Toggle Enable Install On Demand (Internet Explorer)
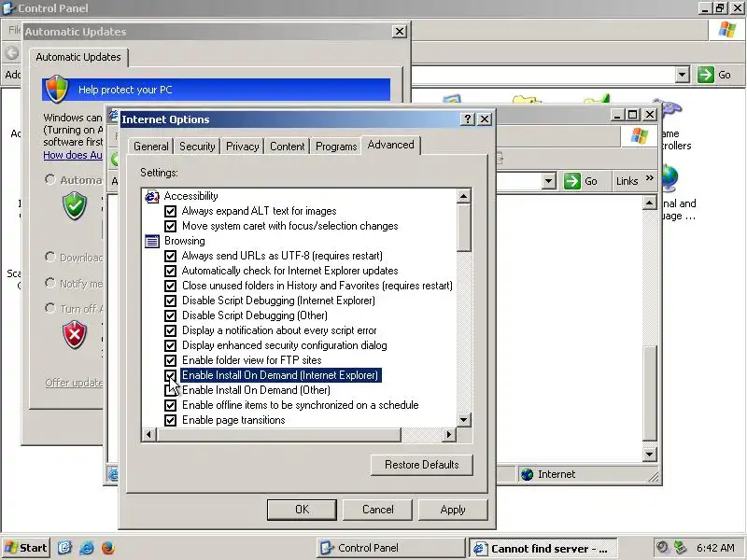Viewport: 747px width, 560px height. [x=170, y=375]
